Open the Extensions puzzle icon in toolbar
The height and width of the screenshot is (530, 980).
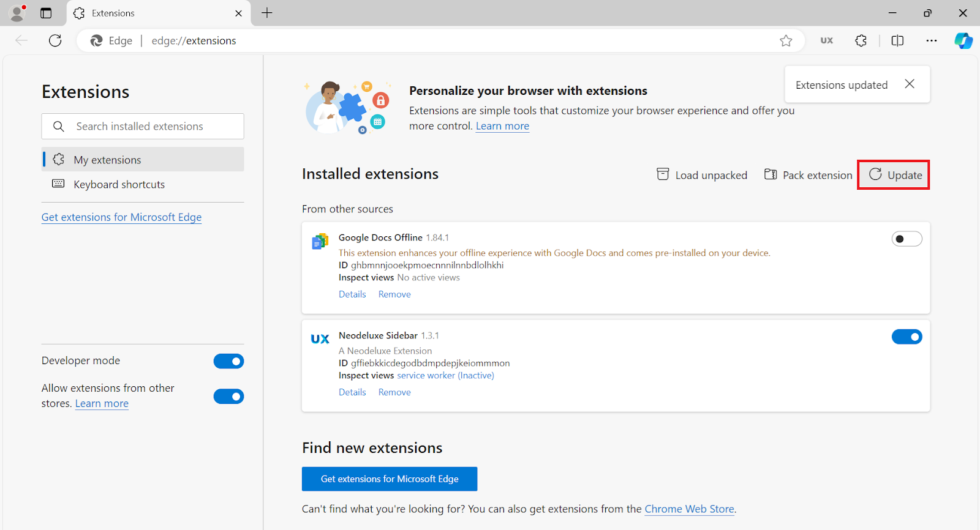(x=861, y=40)
